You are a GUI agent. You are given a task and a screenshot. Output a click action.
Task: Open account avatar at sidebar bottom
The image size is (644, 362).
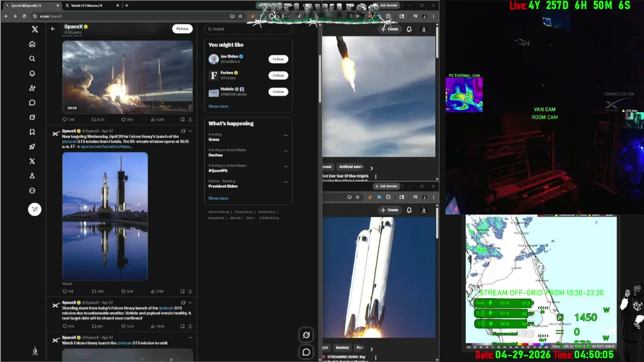(35, 351)
